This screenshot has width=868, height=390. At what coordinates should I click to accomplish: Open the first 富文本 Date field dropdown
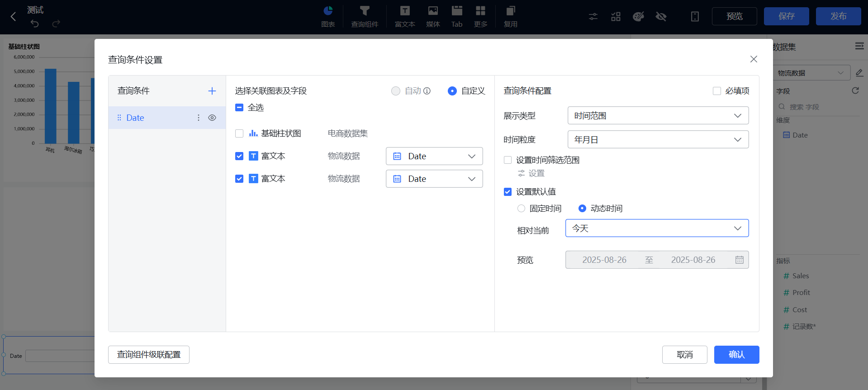click(434, 156)
